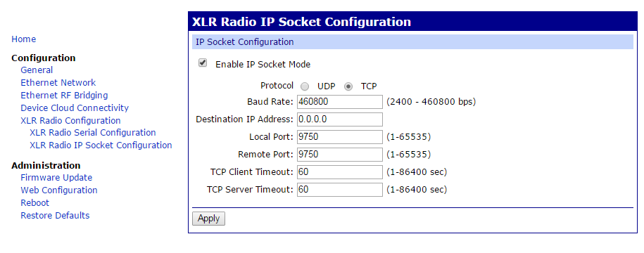Click the TCP option label text
This screenshot has width=644, height=253.
(x=369, y=86)
